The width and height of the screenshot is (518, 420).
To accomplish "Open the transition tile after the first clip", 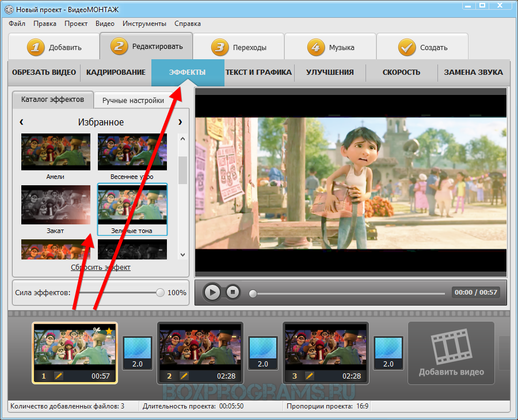I will click(x=138, y=353).
